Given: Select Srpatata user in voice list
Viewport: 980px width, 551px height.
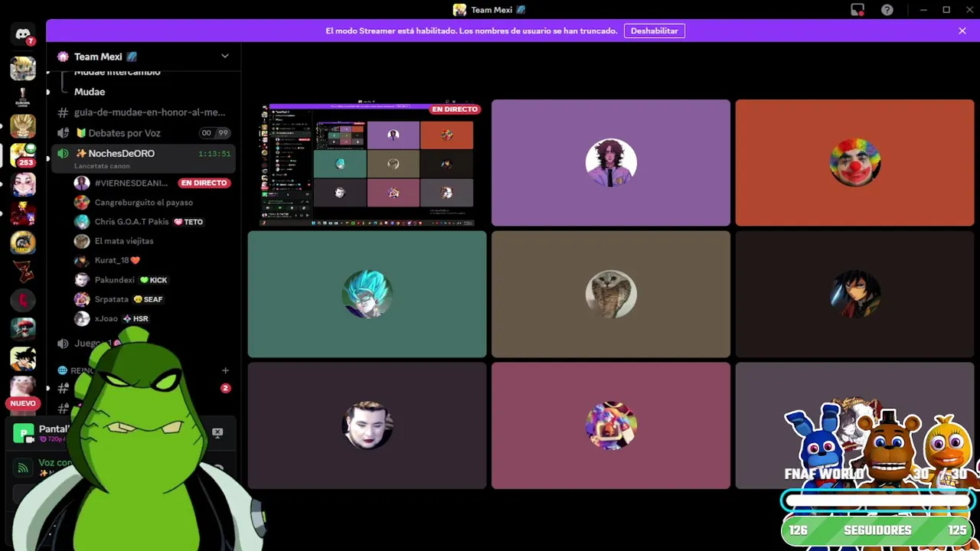Looking at the screenshot, I should pos(153,299).
